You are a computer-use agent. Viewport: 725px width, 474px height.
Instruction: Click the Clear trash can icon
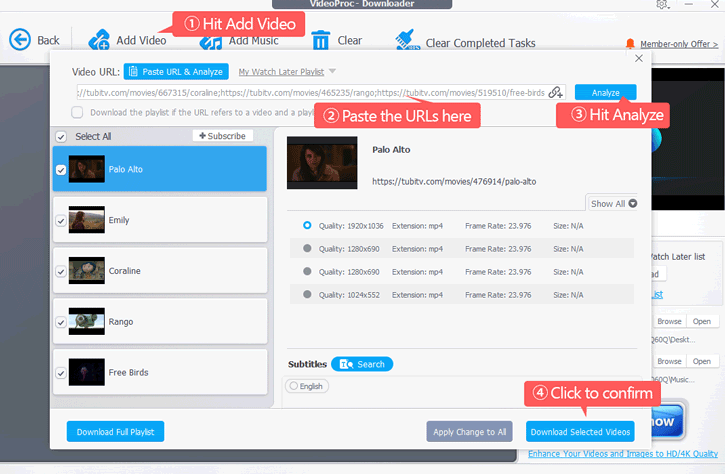[x=320, y=40]
